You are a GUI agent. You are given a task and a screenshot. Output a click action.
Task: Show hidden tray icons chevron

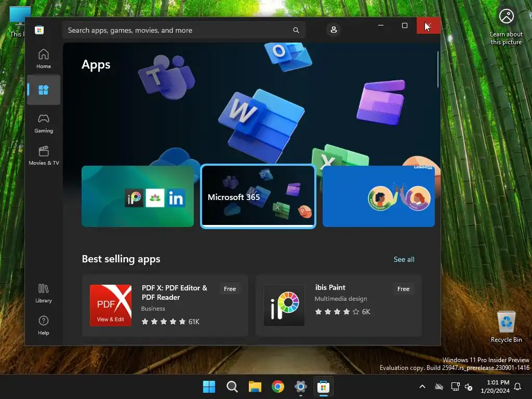(422, 387)
